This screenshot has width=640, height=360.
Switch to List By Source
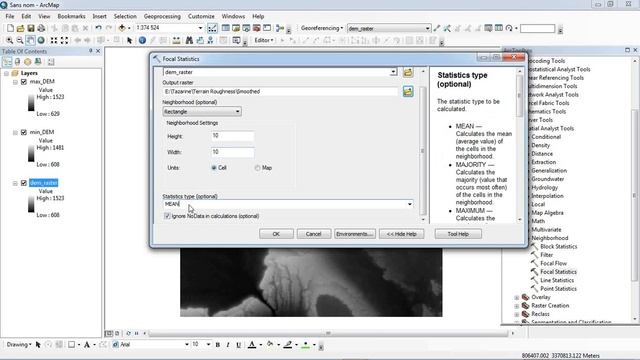pos(17,62)
